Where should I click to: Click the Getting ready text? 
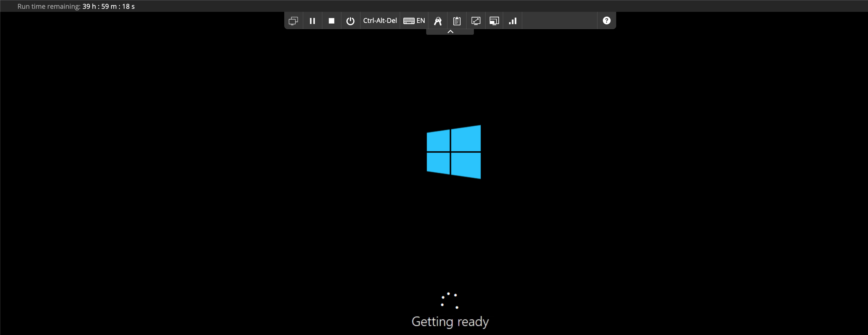[450, 322]
